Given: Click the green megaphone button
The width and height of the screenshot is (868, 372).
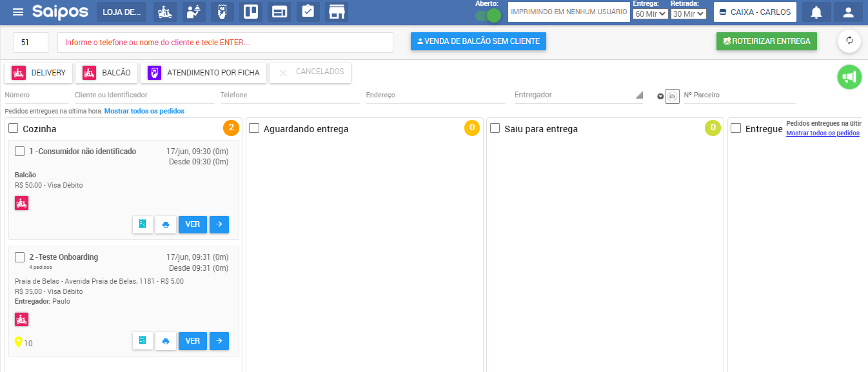Looking at the screenshot, I should coord(849,77).
